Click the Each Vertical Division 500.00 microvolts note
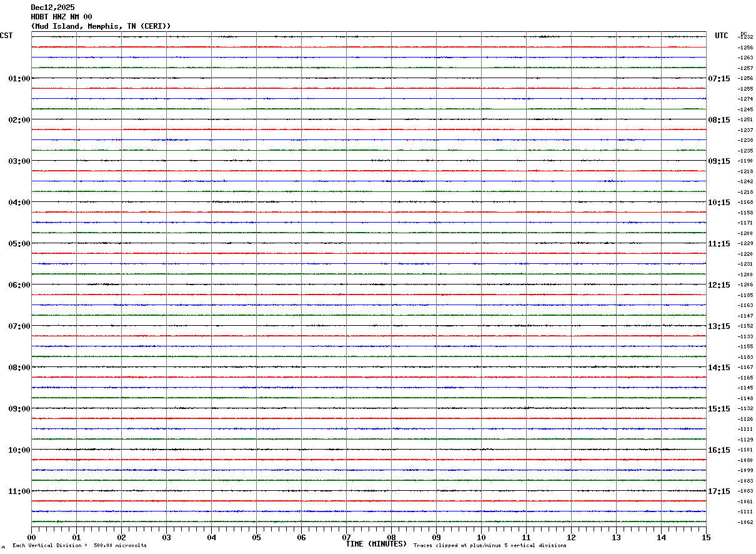756x554 pixels. coord(79,546)
